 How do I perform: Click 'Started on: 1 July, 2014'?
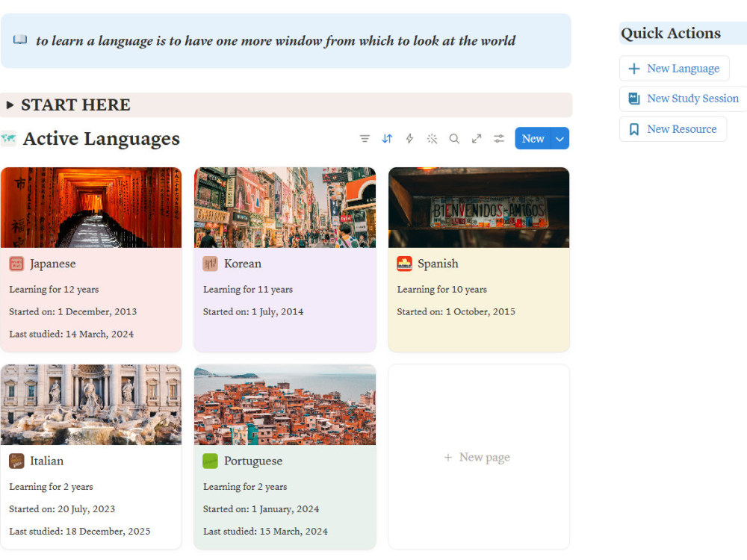(x=253, y=311)
